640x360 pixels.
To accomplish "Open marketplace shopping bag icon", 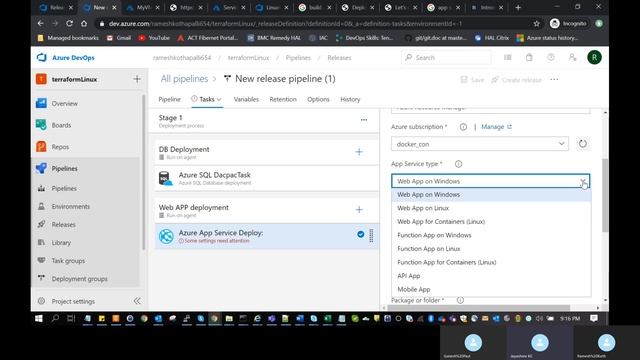I will (529, 58).
